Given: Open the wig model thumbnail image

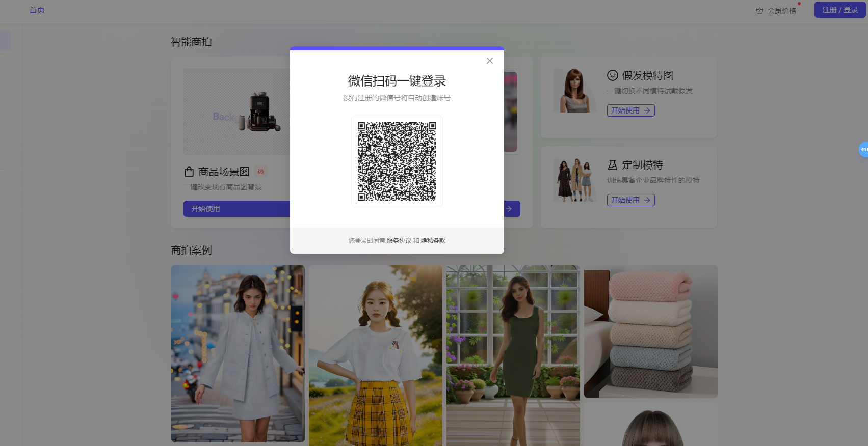Looking at the screenshot, I should [575, 91].
